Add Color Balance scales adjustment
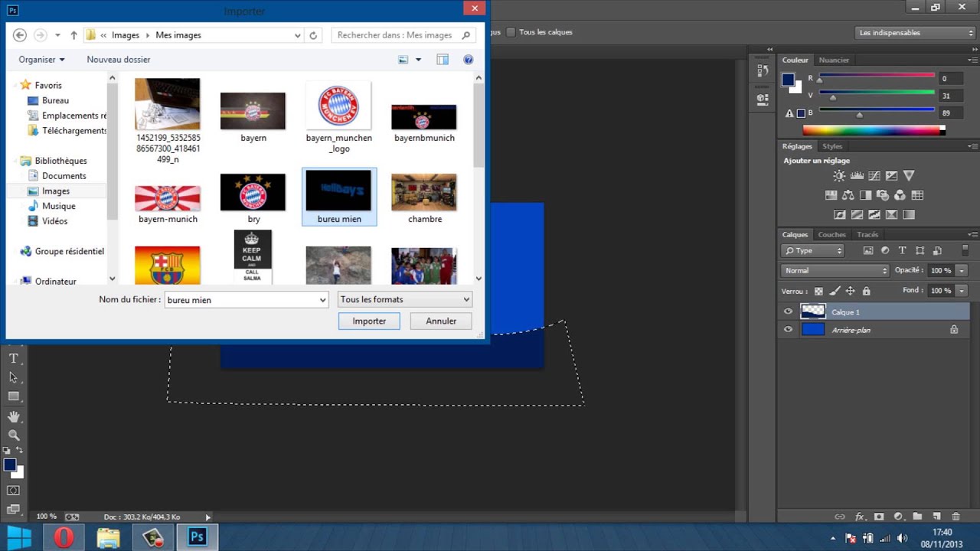This screenshot has height=551, width=980. (x=848, y=195)
